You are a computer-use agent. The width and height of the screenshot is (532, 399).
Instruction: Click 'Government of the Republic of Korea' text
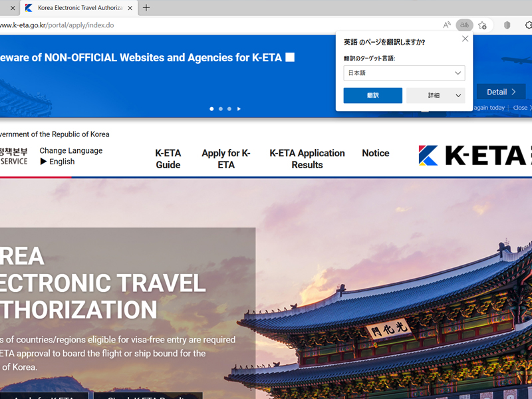55,134
